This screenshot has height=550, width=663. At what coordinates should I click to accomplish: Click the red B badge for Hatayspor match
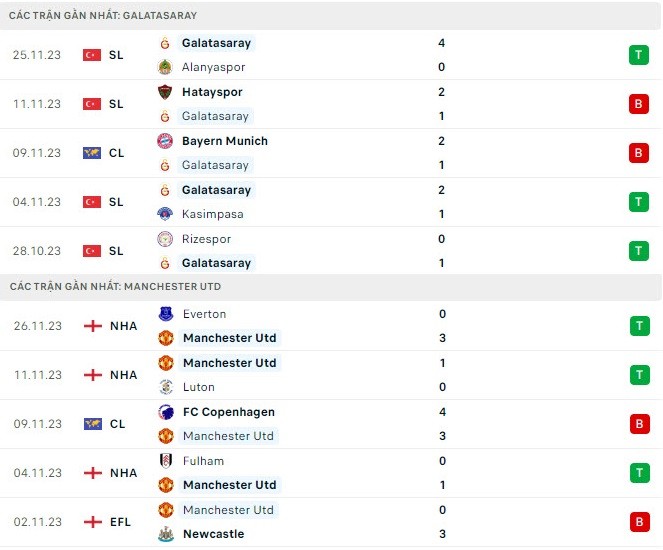point(639,104)
